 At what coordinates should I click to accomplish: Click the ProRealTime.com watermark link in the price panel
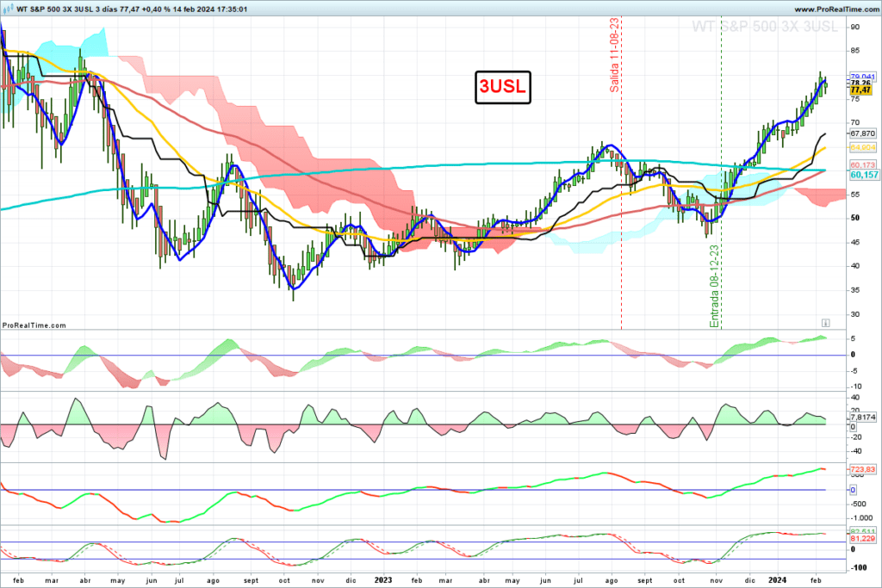(34, 325)
